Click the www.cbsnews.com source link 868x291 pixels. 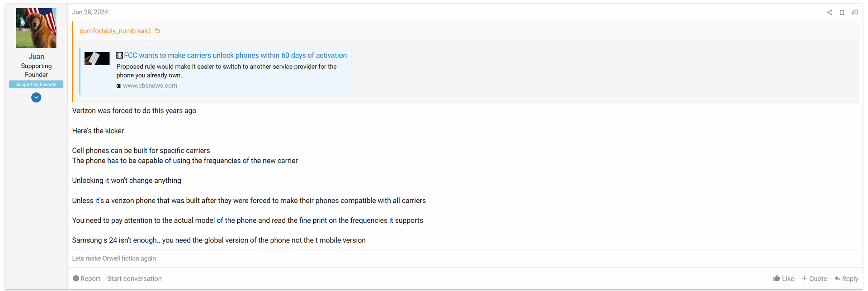[150, 86]
